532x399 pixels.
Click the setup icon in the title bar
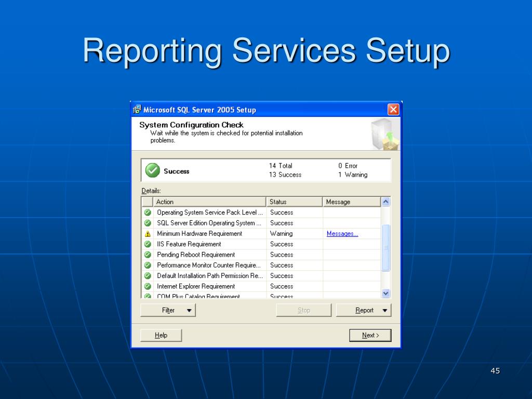click(x=137, y=109)
